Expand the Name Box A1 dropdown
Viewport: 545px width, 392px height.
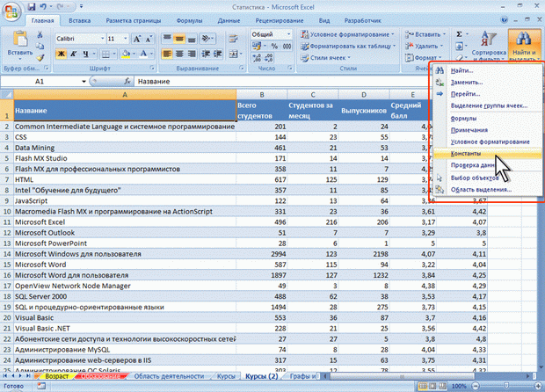tap(84, 82)
